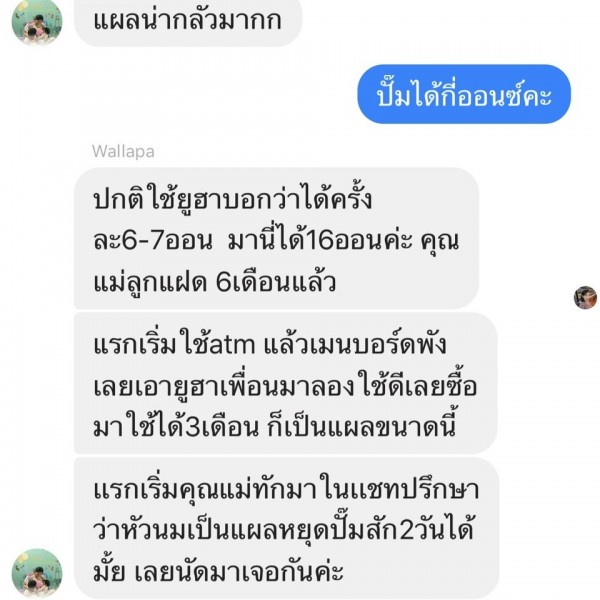Tap the gray bubble saying แผลน่ากลัวมากก
Viewport: 600px width, 600px height.
coord(188,21)
